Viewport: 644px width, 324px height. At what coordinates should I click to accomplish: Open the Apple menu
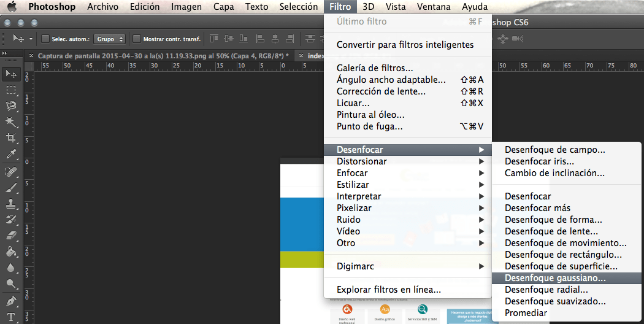click(12, 7)
